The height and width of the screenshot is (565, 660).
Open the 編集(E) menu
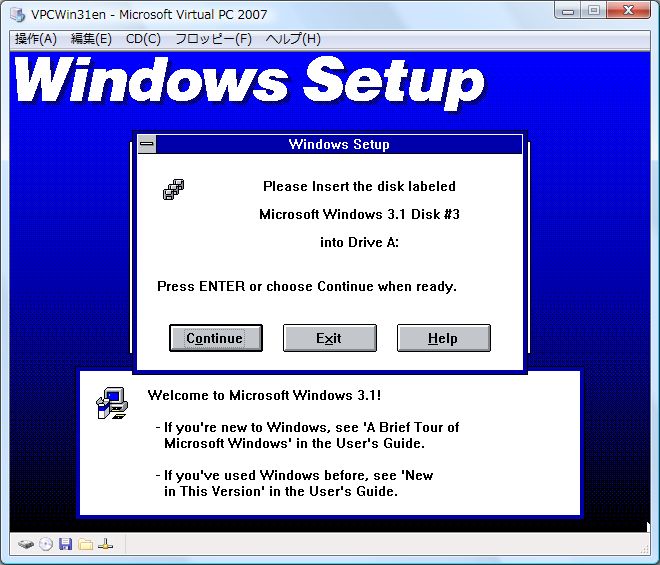(91, 39)
